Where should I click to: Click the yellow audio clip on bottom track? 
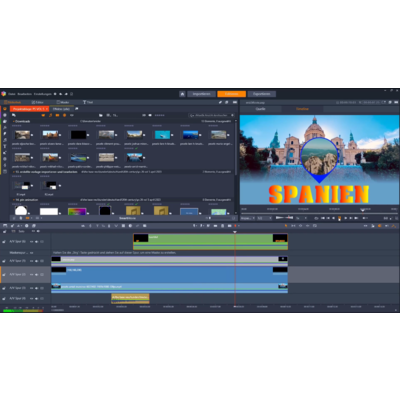130,298
